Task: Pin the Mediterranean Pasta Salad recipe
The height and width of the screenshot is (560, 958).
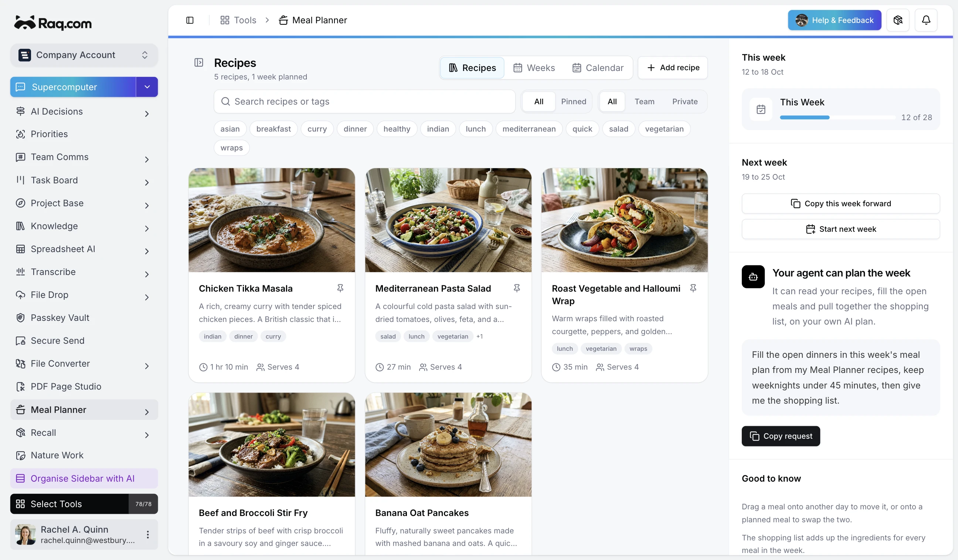Action: 516,288
